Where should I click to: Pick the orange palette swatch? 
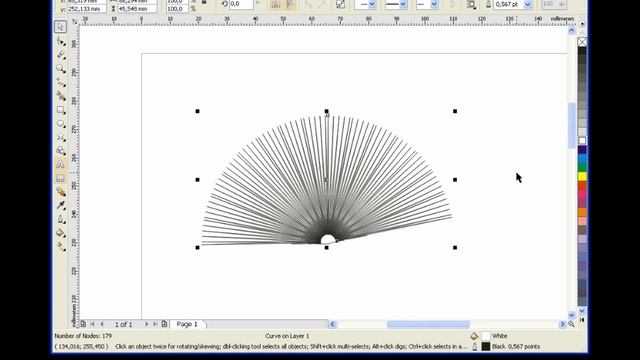pos(582,212)
